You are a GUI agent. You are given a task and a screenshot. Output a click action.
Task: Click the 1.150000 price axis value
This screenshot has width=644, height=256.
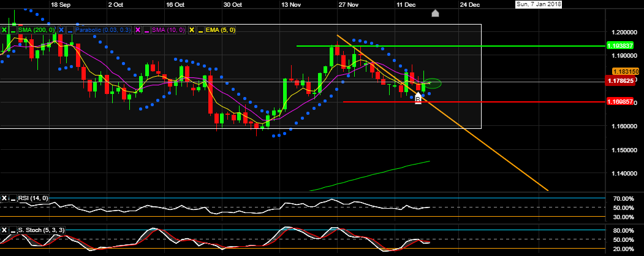623,150
